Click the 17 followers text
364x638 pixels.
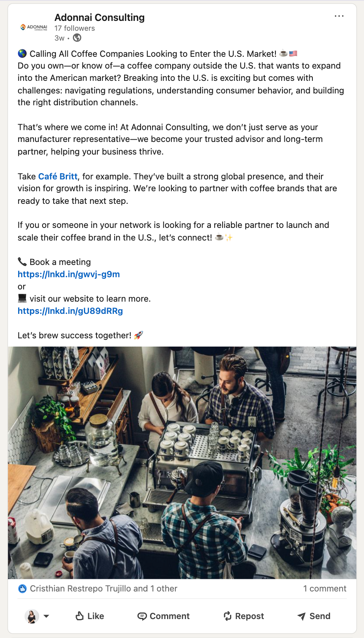click(74, 28)
